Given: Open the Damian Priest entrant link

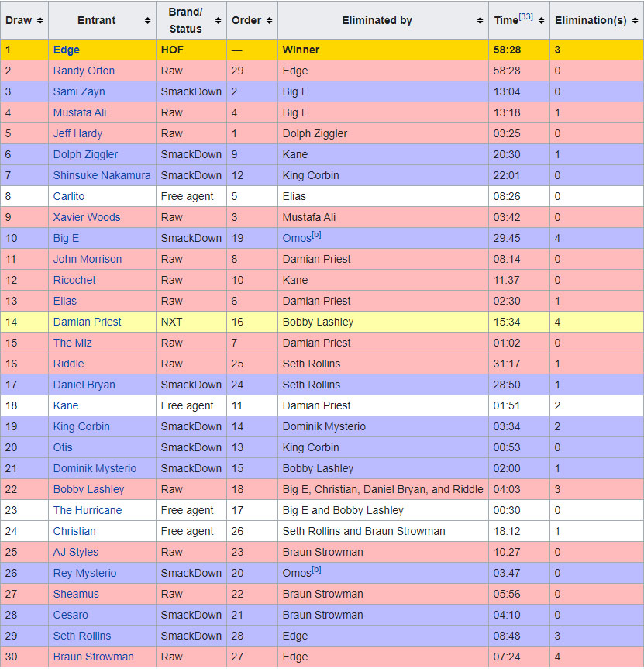Looking at the screenshot, I should 87,322.
